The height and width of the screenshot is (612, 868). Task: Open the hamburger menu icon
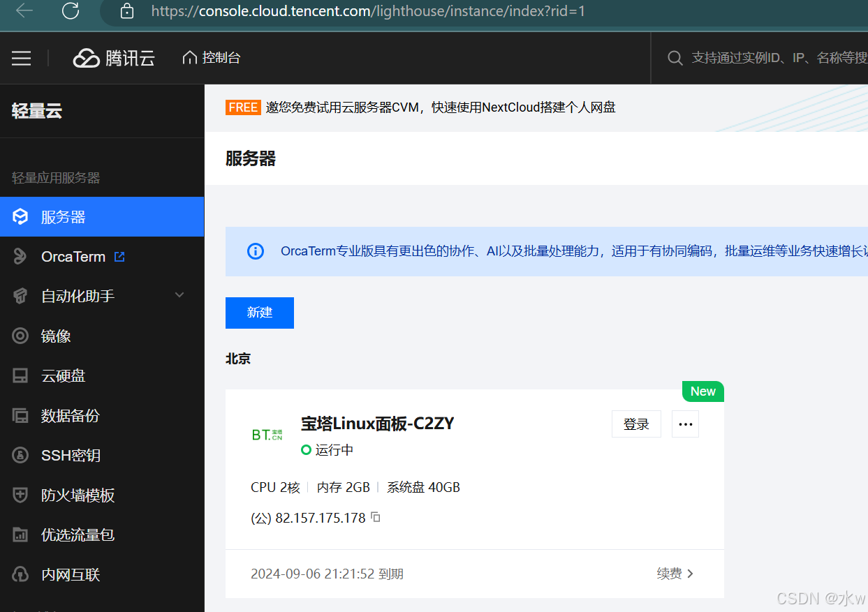point(22,58)
